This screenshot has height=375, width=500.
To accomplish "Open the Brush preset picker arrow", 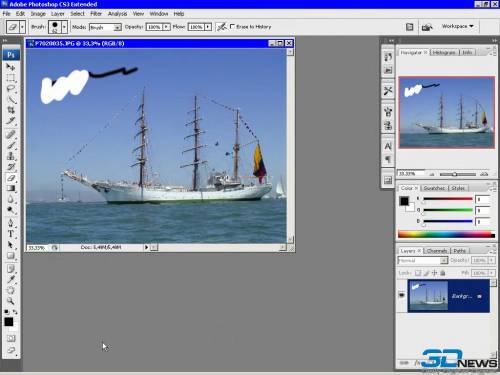I will [x=64, y=27].
